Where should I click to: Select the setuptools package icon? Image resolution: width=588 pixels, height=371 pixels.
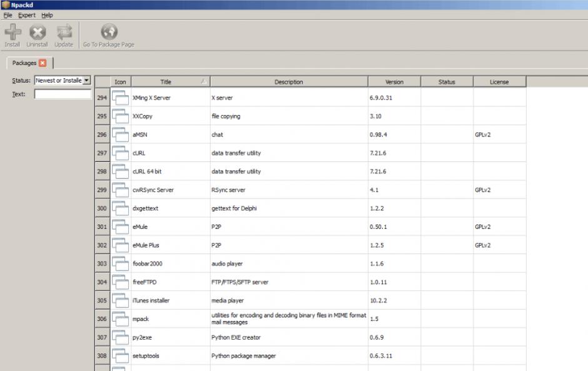[x=120, y=355]
